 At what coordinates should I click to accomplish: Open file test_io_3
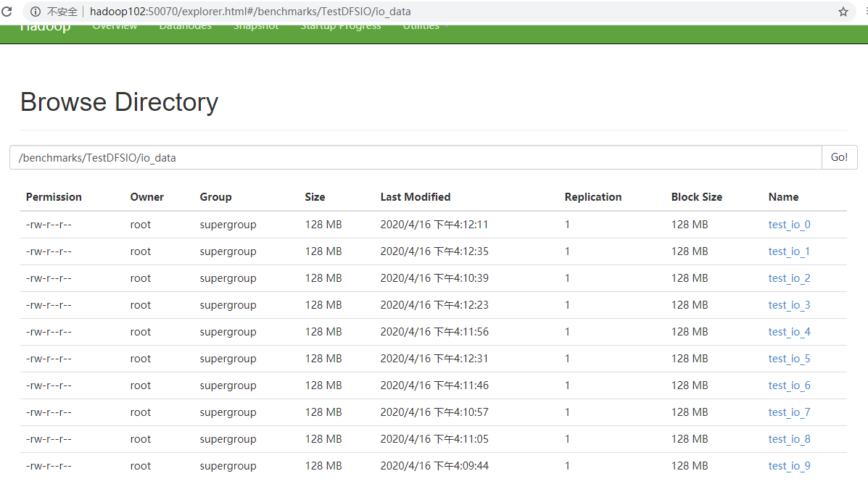coord(790,305)
